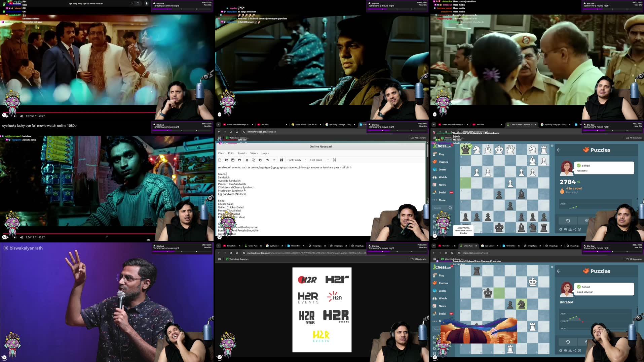Click New Document icon in Online Notepad toolbar
The height and width of the screenshot is (362, 644).
pyautogui.click(x=220, y=160)
